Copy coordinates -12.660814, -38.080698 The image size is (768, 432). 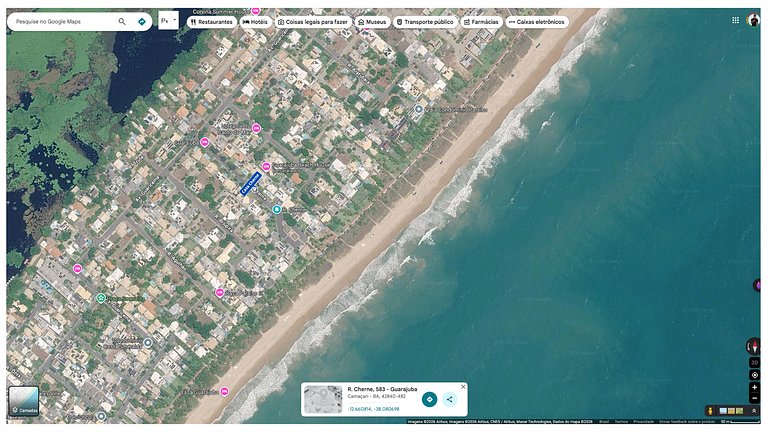click(x=373, y=409)
